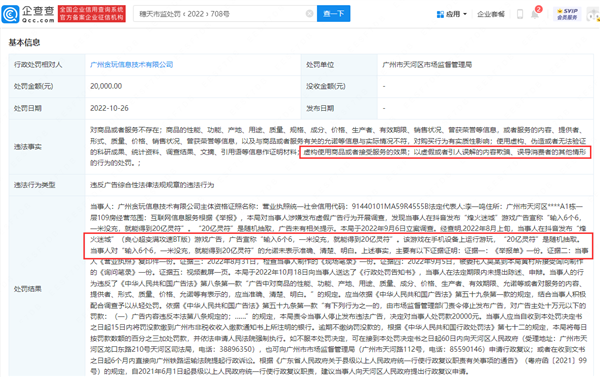Open the 企业套餐 menu item
This screenshot has height=377, width=600.
[491, 14]
